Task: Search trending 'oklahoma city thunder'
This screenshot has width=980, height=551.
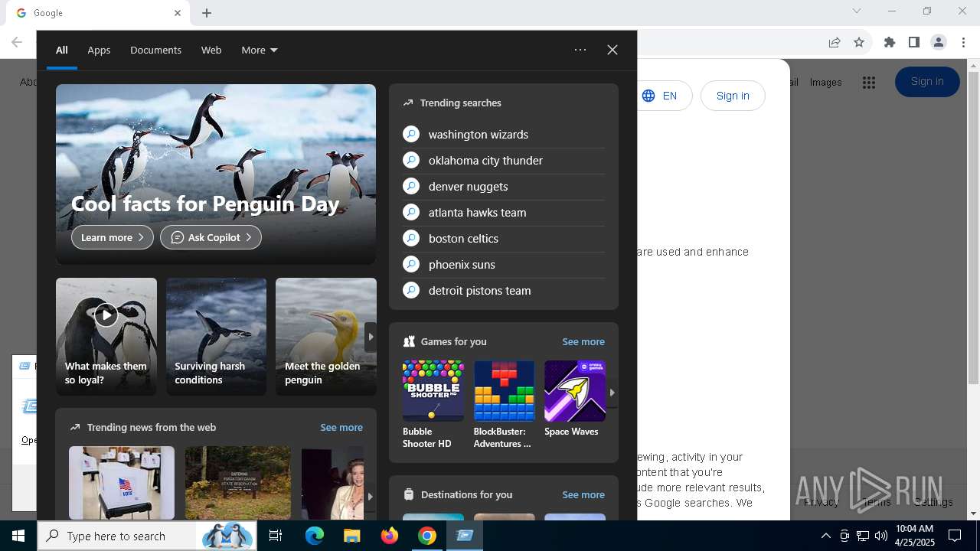Action: 504,161
